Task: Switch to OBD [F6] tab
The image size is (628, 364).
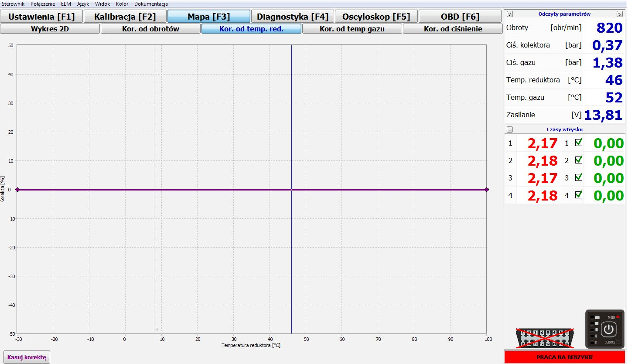Action: point(460,17)
